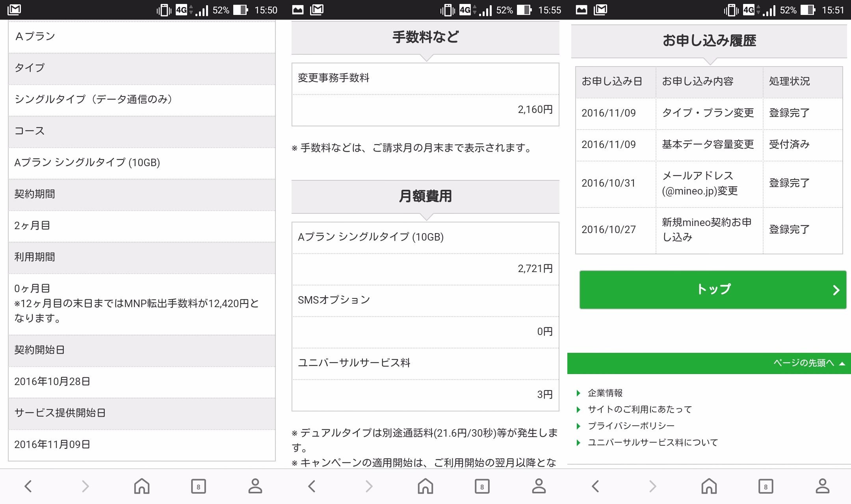Viewport: 851px width, 504px height.
Task: Tap the 月額費用 section header
Action: (425, 196)
